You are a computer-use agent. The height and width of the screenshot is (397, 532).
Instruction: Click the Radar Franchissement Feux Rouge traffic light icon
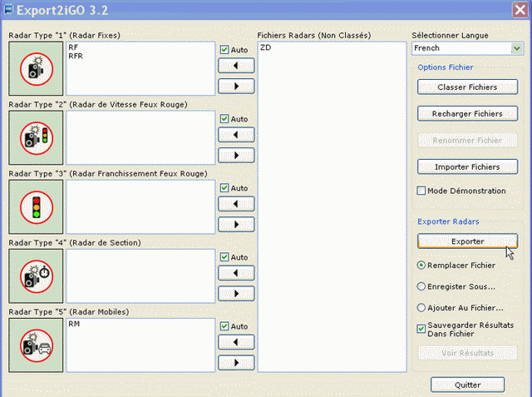36,206
